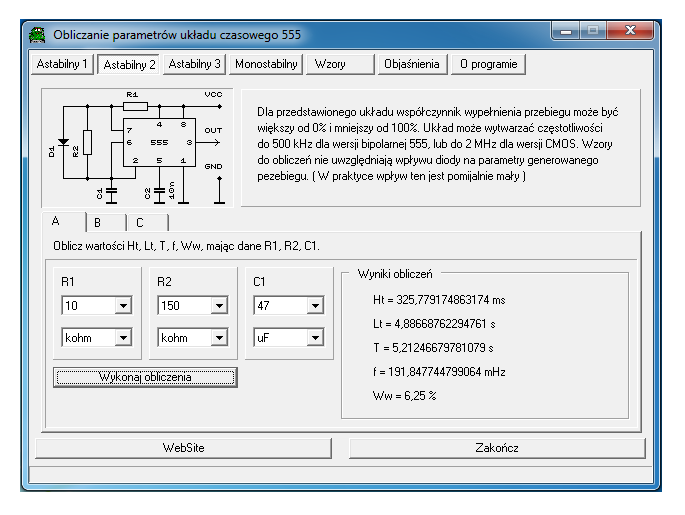Screen dimensions: 685x515
Task: Expand the R1 value dropdown showing 10
Action: point(123,305)
